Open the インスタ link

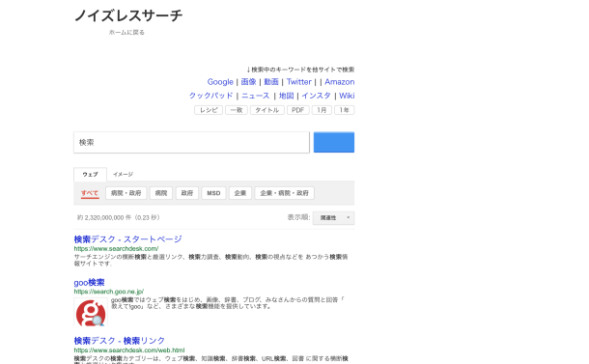[316, 96]
